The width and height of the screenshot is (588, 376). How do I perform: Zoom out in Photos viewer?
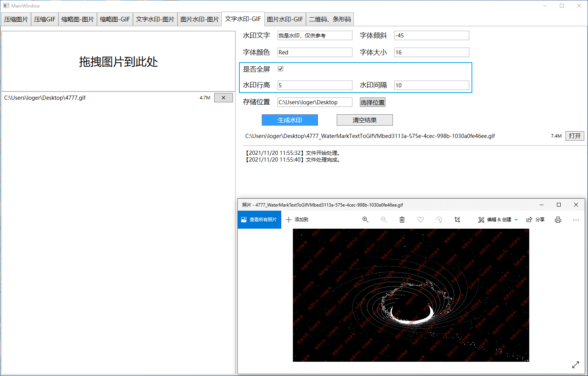tap(384, 220)
